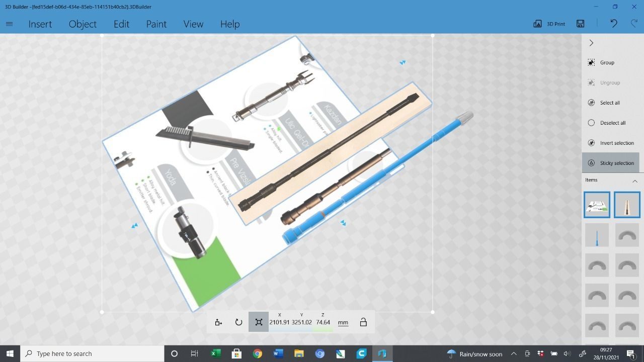Show hidden system tray icons
The width and height of the screenshot is (644, 362).
(514, 353)
